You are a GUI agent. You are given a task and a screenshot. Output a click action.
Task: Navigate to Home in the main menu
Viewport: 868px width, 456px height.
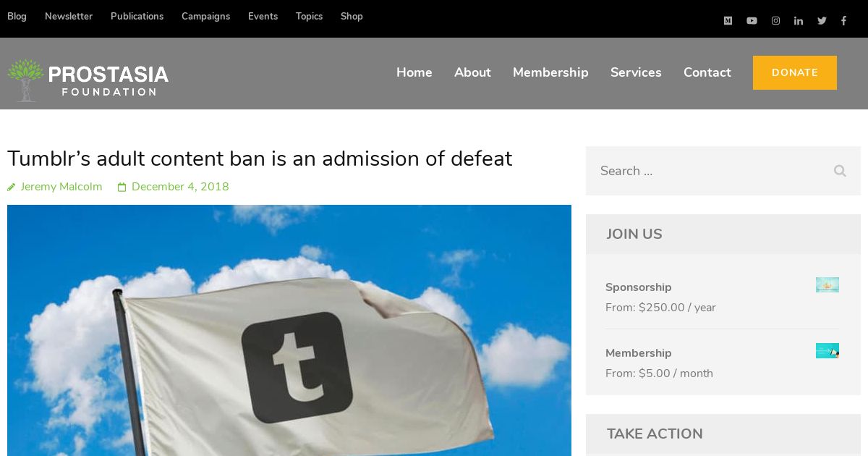pyautogui.click(x=414, y=72)
